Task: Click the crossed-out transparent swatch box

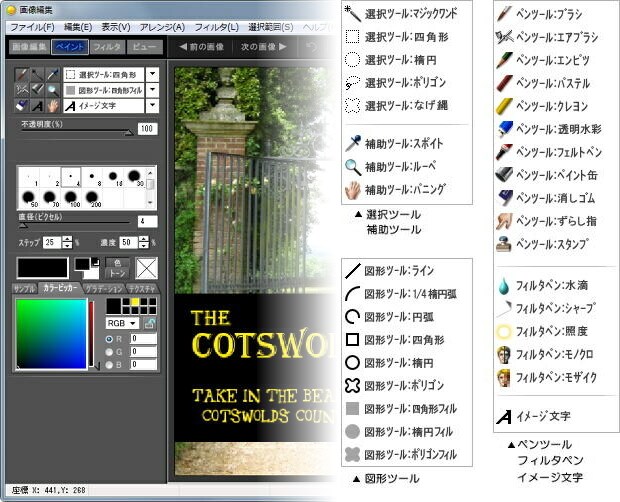Action: tap(146, 268)
